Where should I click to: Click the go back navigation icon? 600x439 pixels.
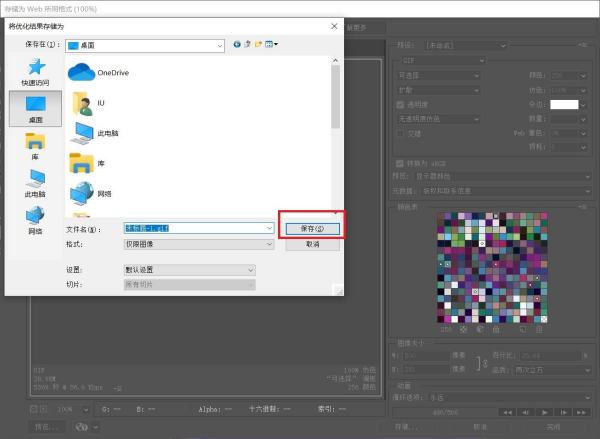(x=237, y=45)
